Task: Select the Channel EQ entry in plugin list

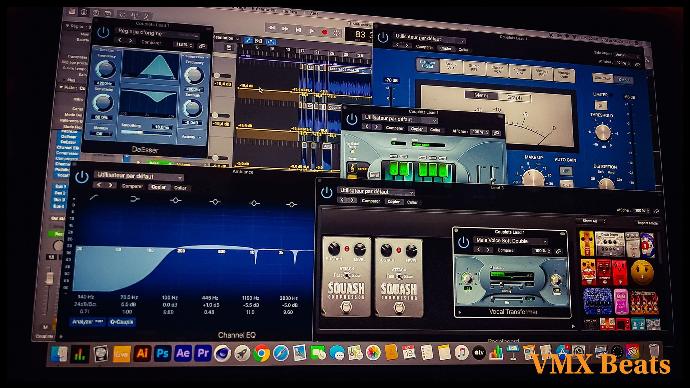Action: tap(67, 148)
